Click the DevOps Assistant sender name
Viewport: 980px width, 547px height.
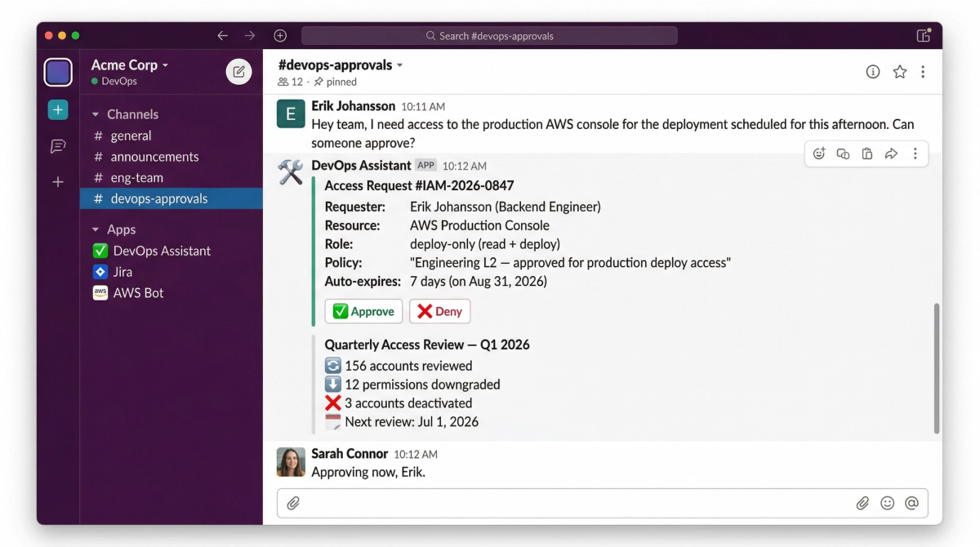click(x=361, y=166)
